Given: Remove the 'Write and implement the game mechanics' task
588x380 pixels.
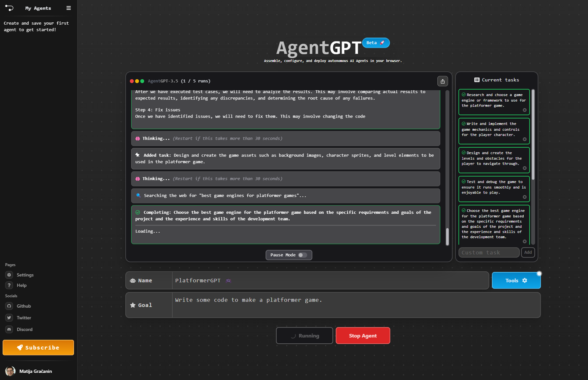Looking at the screenshot, I should [x=524, y=139].
